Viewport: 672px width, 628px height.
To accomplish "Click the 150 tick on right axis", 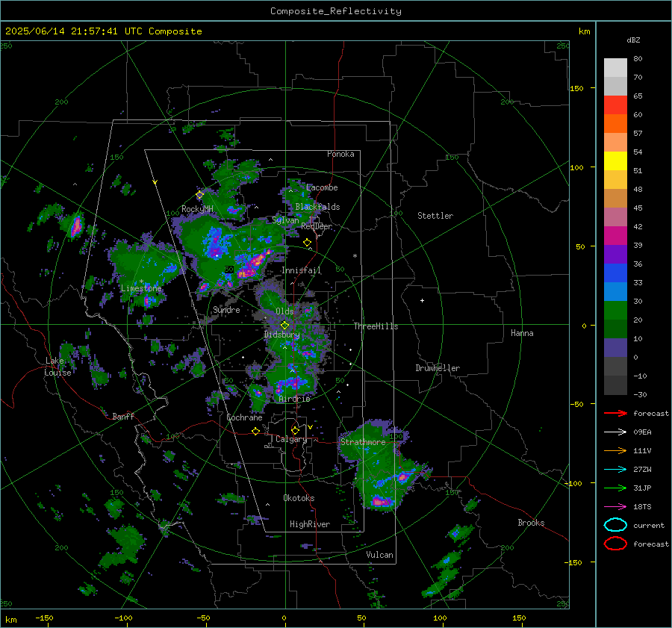I will 576,88.
